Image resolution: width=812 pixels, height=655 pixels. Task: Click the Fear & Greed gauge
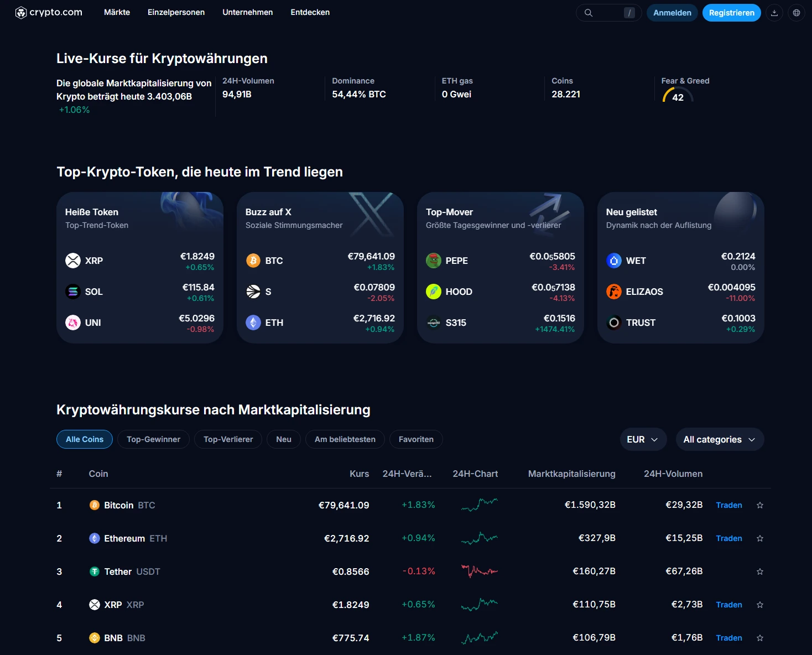click(x=678, y=95)
